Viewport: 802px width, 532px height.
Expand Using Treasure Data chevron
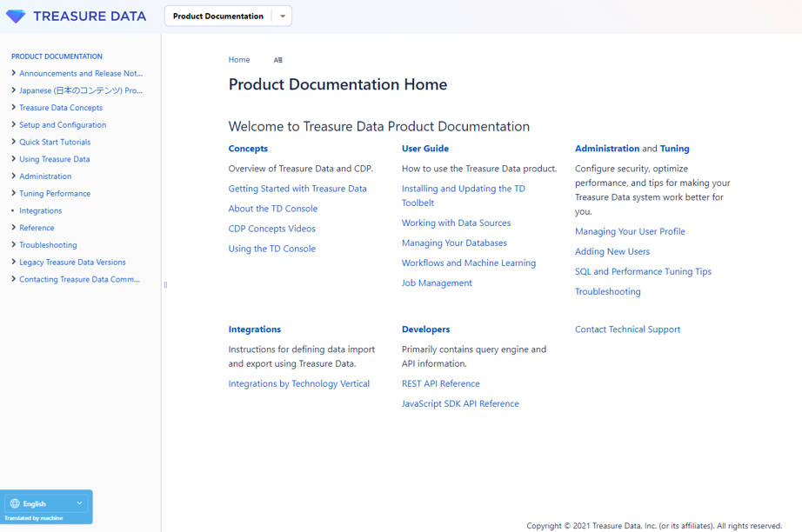pyautogui.click(x=13, y=158)
